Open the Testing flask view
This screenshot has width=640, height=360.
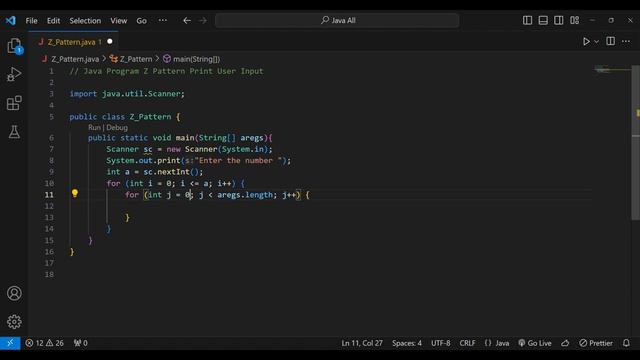(14, 131)
